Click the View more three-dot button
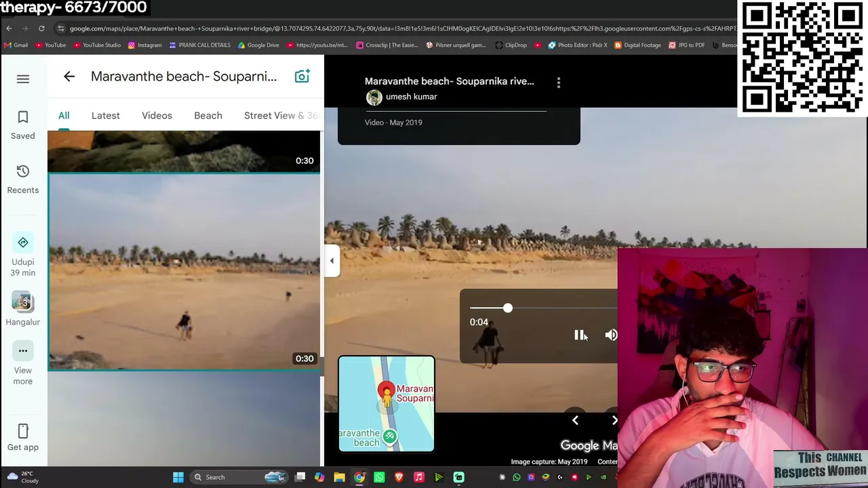The image size is (868, 488). point(23,350)
